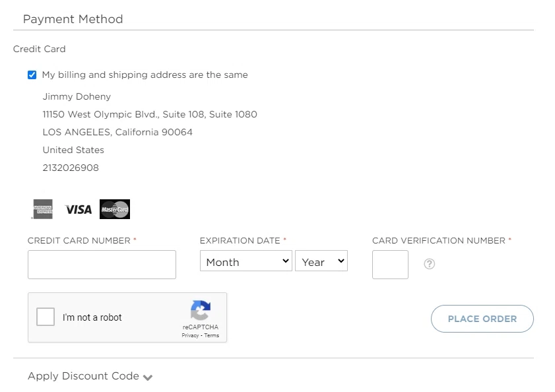Open the card verification number help icon
The width and height of the screenshot is (555, 392).
(430, 264)
